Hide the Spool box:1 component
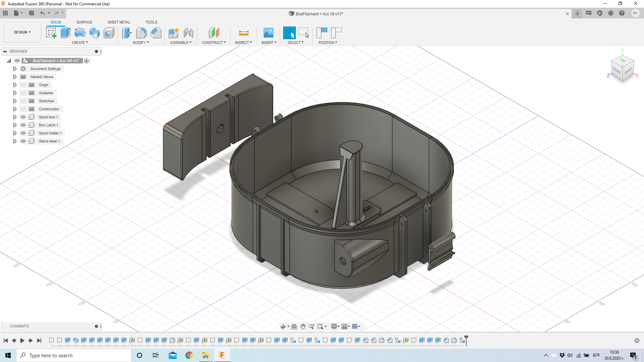The height and width of the screenshot is (362, 644). 23,117
